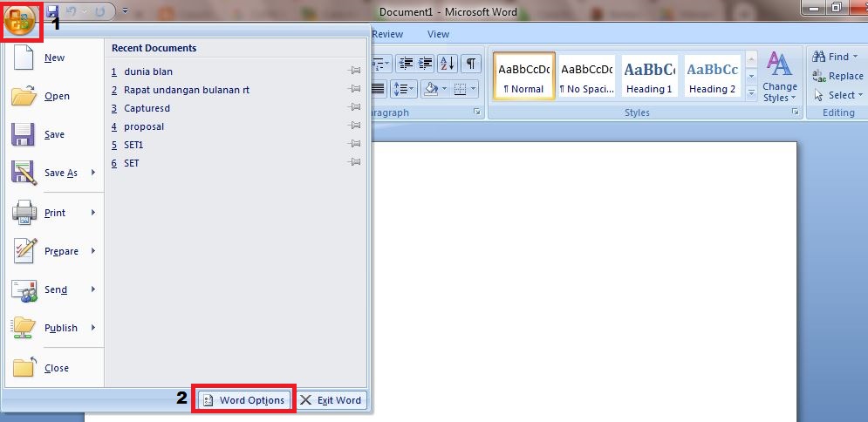This screenshot has width=868, height=422.
Task: Click Replace in the Editing group
Action: click(x=837, y=76)
